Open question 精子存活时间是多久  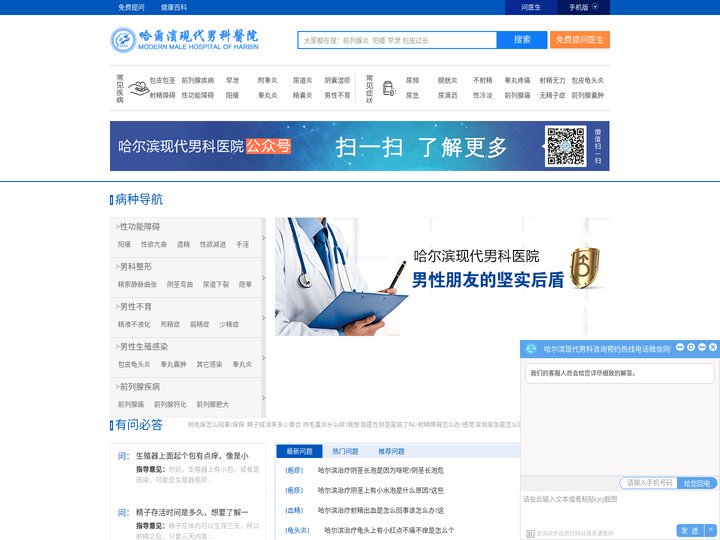pos(192,512)
